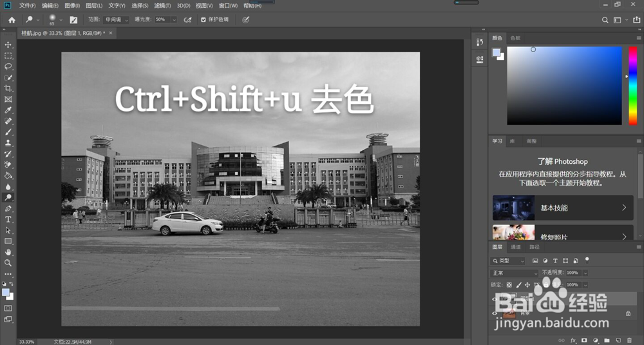Click the foreground color swatch in Color panel

496,52
